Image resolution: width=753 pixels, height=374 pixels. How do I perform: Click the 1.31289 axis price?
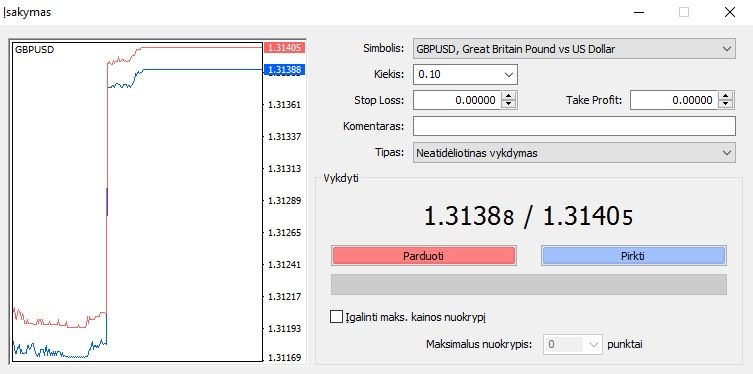[284, 200]
